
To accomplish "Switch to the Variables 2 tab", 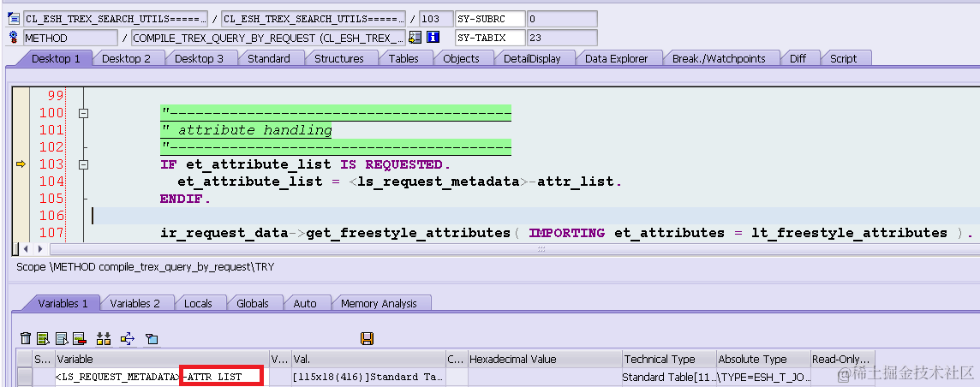I will pyautogui.click(x=135, y=303).
